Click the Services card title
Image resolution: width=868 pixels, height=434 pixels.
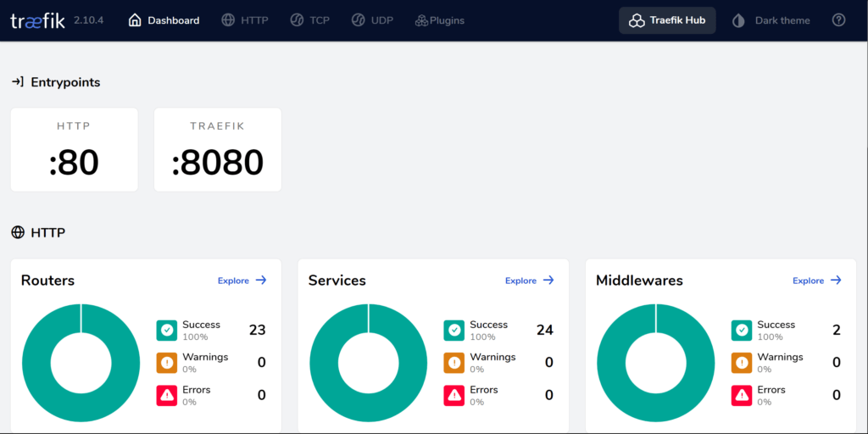[x=337, y=281]
